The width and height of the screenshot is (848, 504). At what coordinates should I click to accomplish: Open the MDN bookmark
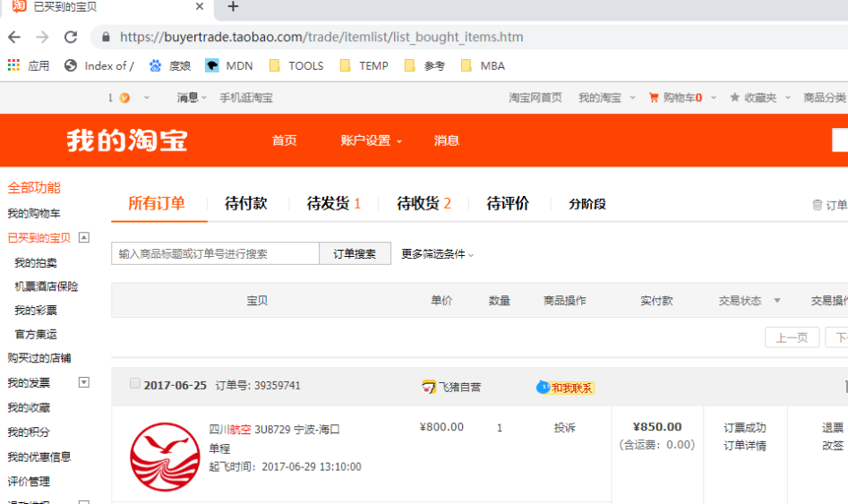(229, 65)
